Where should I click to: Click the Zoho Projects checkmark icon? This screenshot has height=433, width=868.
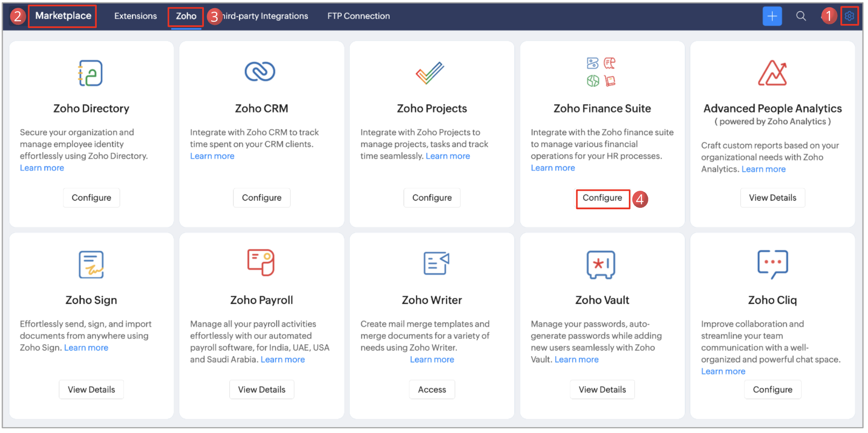(430, 73)
